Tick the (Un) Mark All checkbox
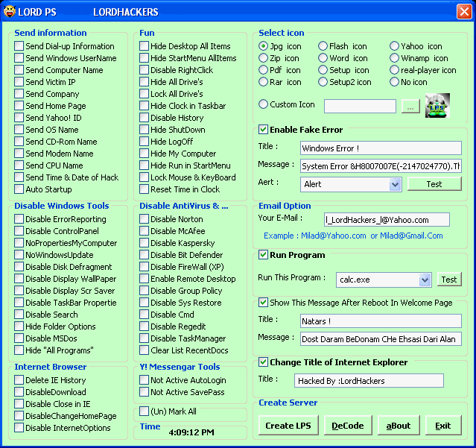 [145, 411]
